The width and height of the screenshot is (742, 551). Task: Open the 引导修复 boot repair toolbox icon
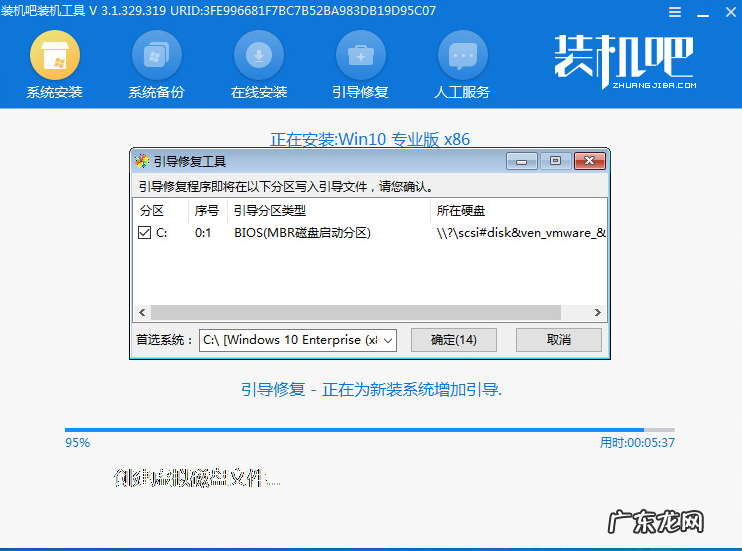coord(361,55)
